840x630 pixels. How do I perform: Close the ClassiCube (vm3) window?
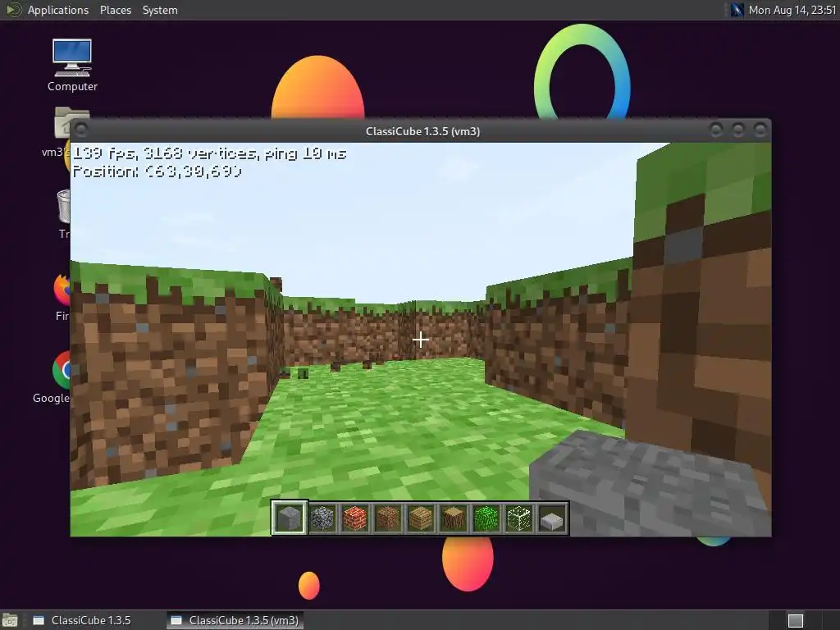(x=760, y=130)
